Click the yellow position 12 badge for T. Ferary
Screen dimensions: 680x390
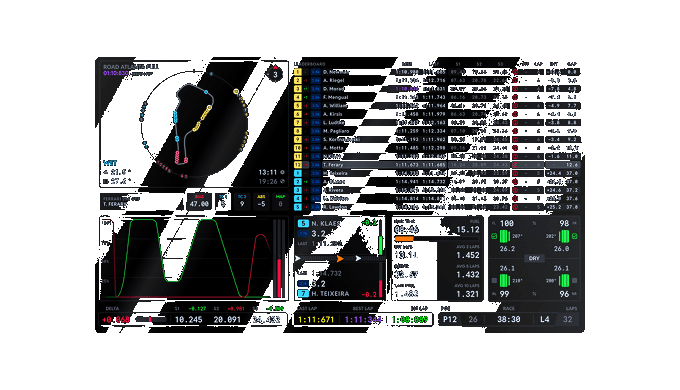[298, 165]
